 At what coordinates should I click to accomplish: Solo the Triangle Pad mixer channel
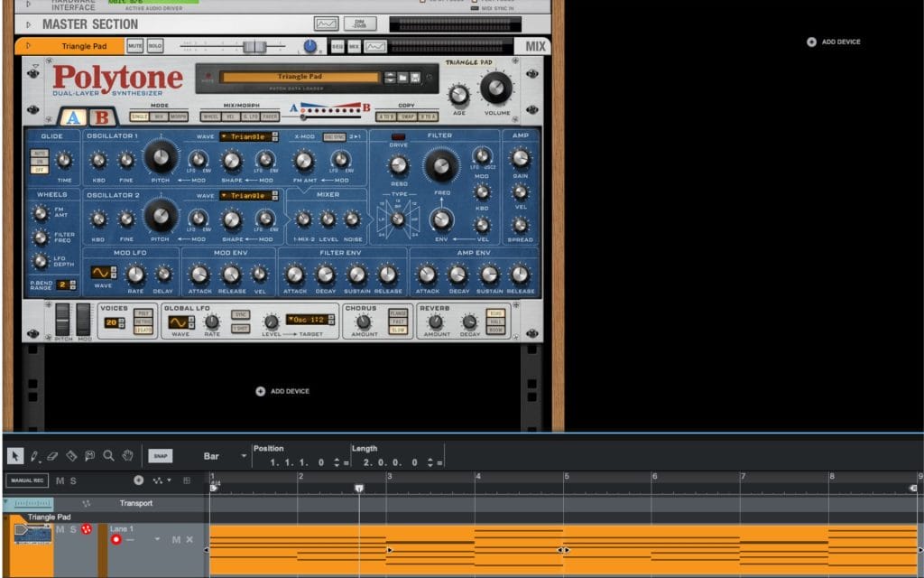(x=154, y=46)
